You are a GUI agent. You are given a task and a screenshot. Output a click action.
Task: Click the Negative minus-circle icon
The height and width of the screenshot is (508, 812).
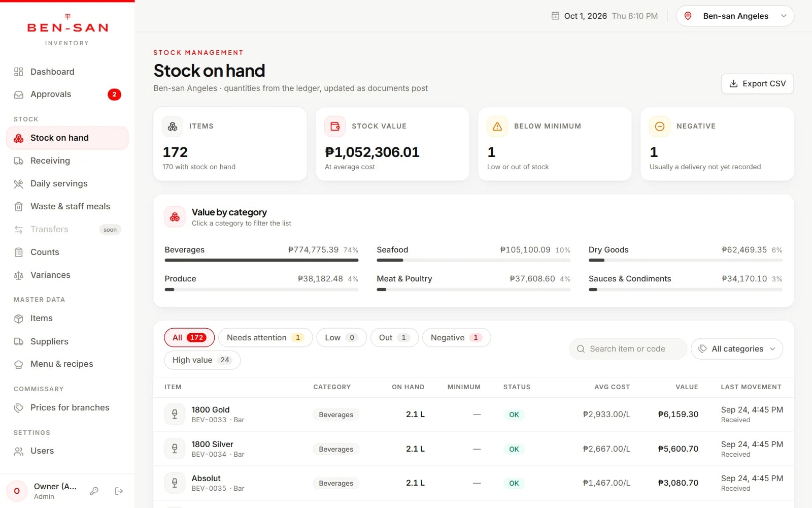coord(660,126)
